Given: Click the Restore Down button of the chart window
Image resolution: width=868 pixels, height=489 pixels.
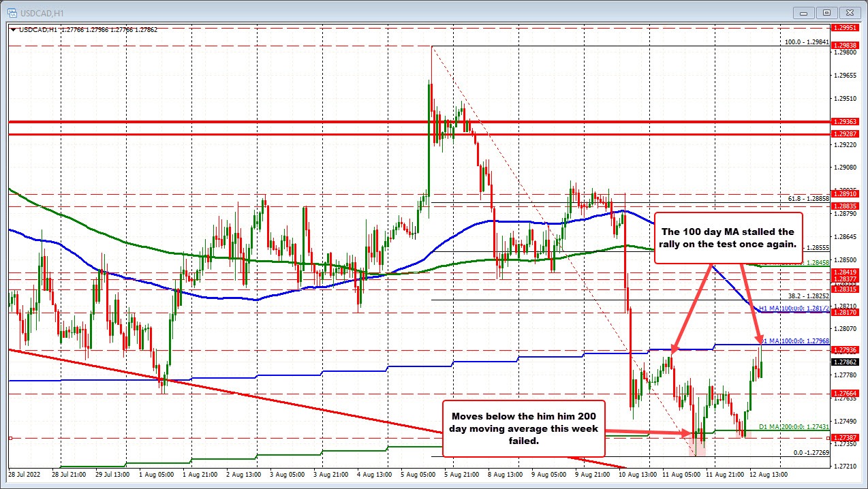Looking at the screenshot, I should [826, 12].
